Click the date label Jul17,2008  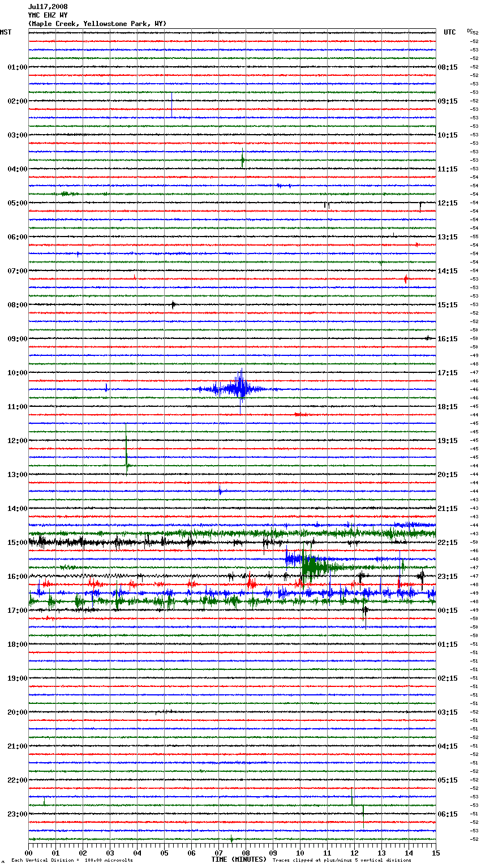[48, 7]
